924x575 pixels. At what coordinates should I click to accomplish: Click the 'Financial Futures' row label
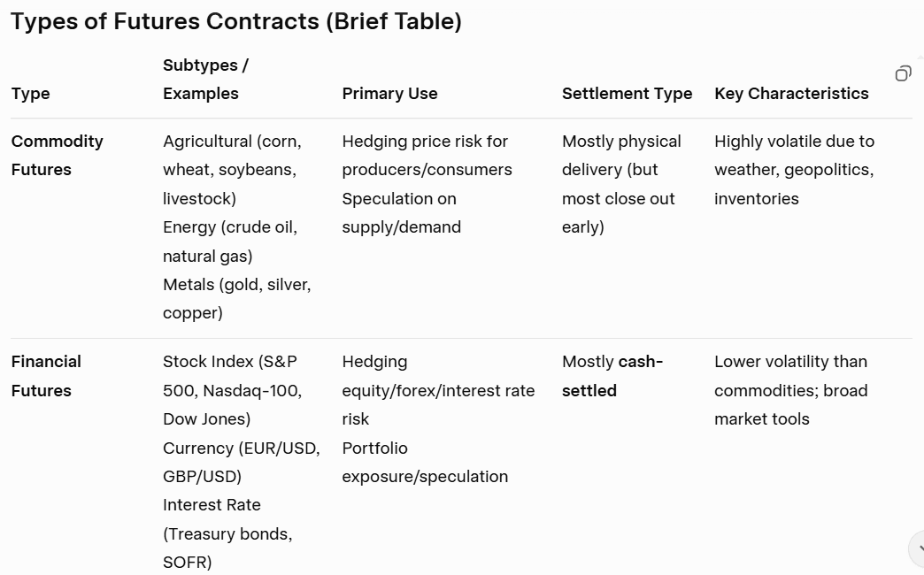click(x=46, y=376)
